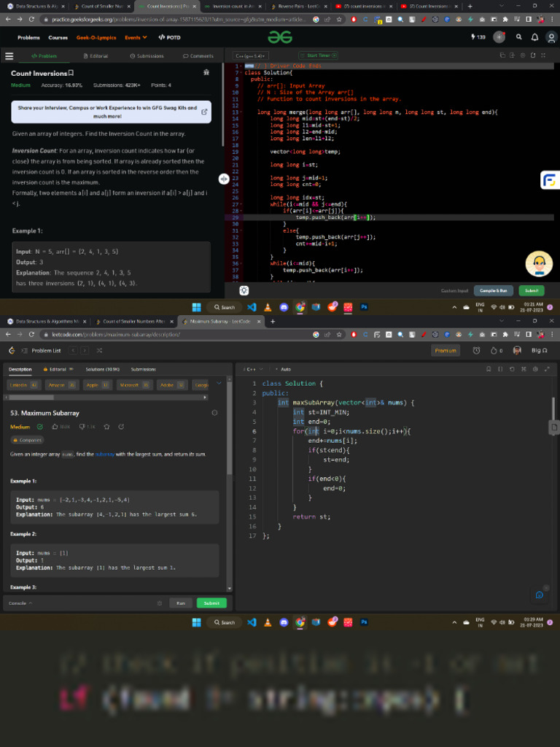Expand the LeetCode Console panel
This screenshot has height=747, width=560.
tap(20, 603)
